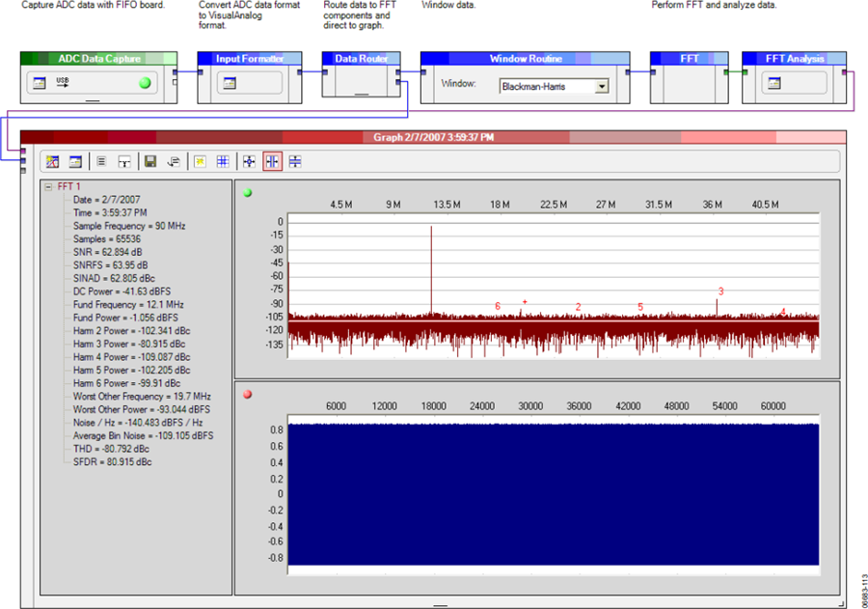Open the Window dropdown arrow for Blackman-Harris

(602, 87)
